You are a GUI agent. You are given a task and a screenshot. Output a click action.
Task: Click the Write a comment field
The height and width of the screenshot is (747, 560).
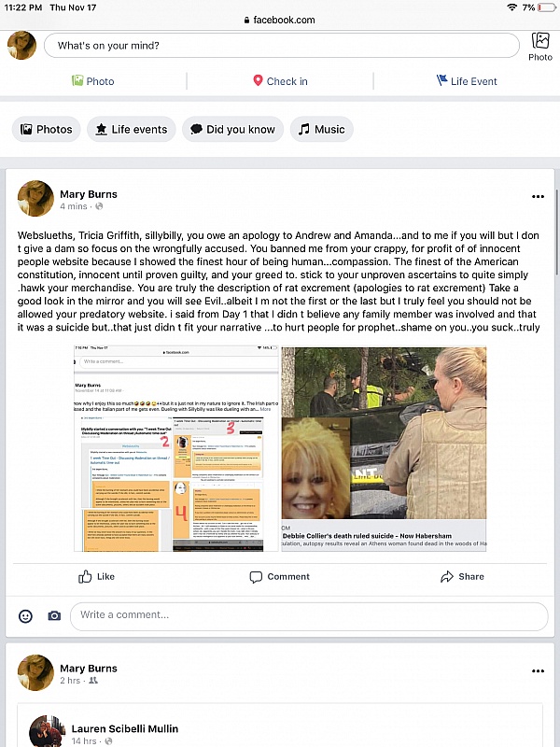[x=309, y=616]
